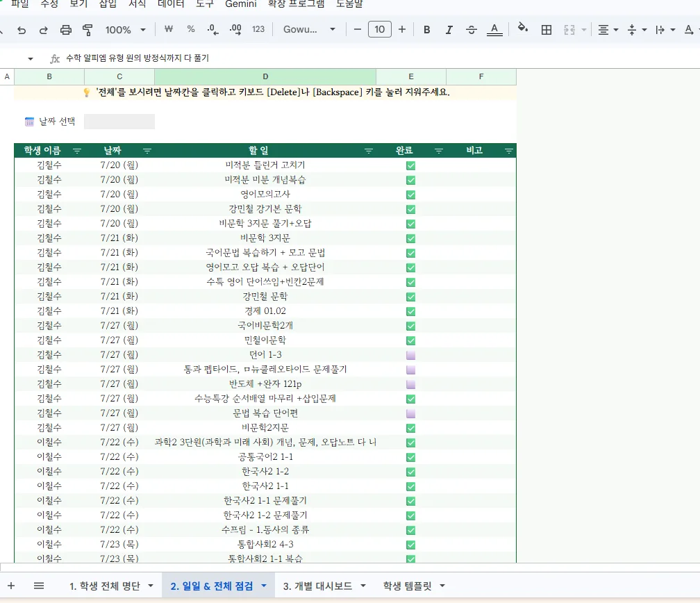The height and width of the screenshot is (603, 700).
Task: Open the 도움말 menu
Action: 349,4
